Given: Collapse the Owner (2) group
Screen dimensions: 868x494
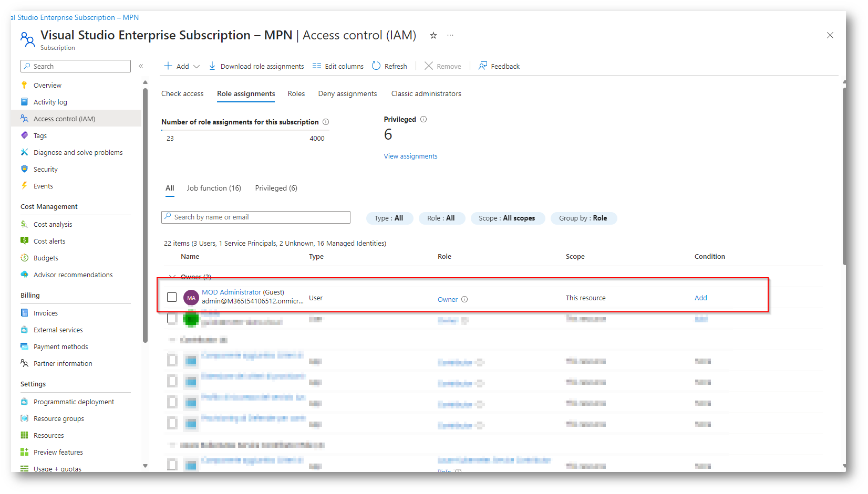Looking at the screenshot, I should click(172, 277).
